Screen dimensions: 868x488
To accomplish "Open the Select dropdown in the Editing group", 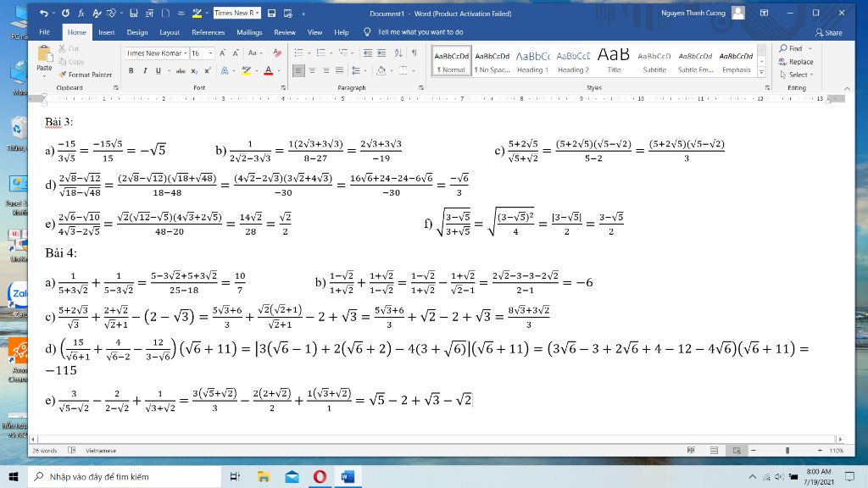I will pos(797,75).
